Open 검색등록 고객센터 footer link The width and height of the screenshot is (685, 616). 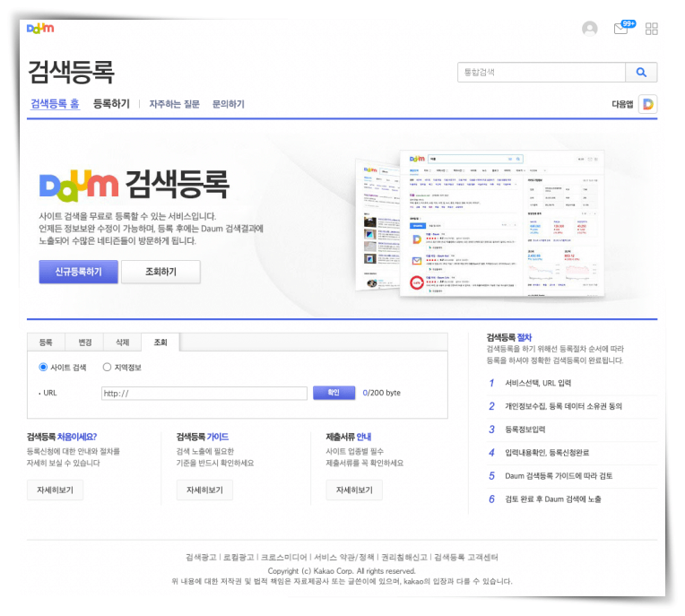coord(466,557)
